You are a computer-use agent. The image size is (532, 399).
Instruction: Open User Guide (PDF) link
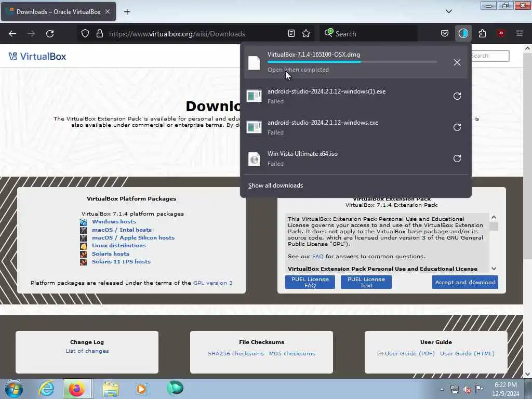pos(409,353)
